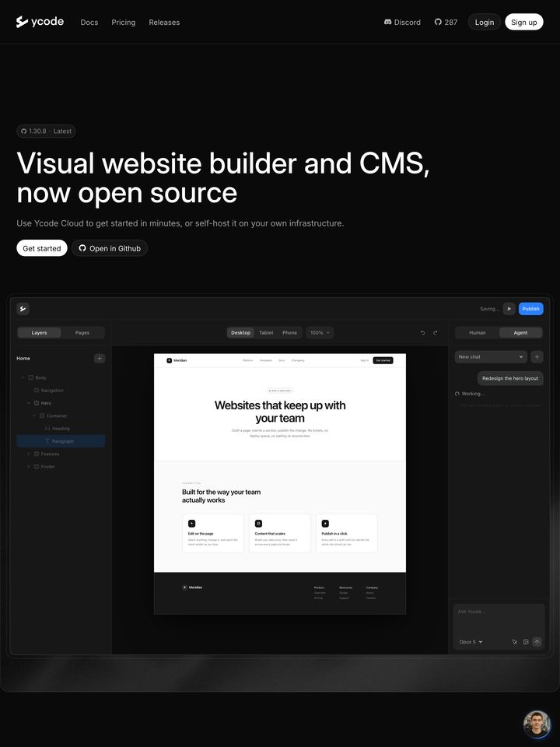Open the 100% zoom dropdown

click(x=320, y=332)
